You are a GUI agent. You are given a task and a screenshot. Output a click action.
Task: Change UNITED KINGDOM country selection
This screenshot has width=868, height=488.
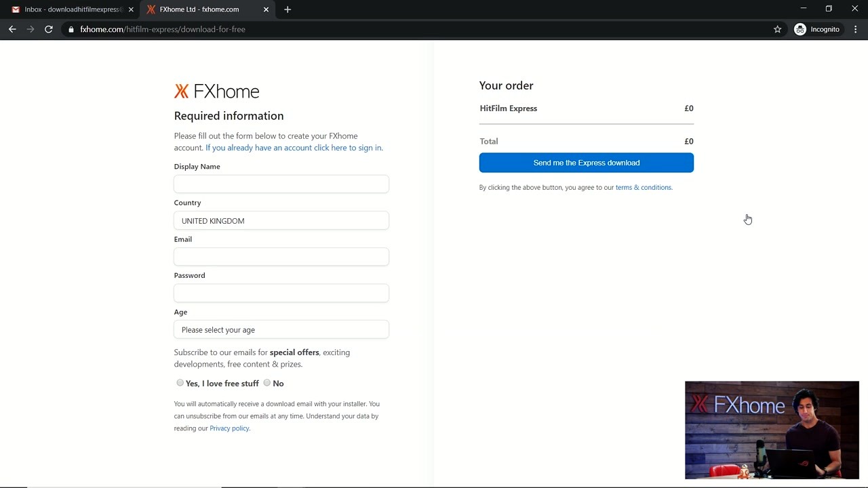281,220
